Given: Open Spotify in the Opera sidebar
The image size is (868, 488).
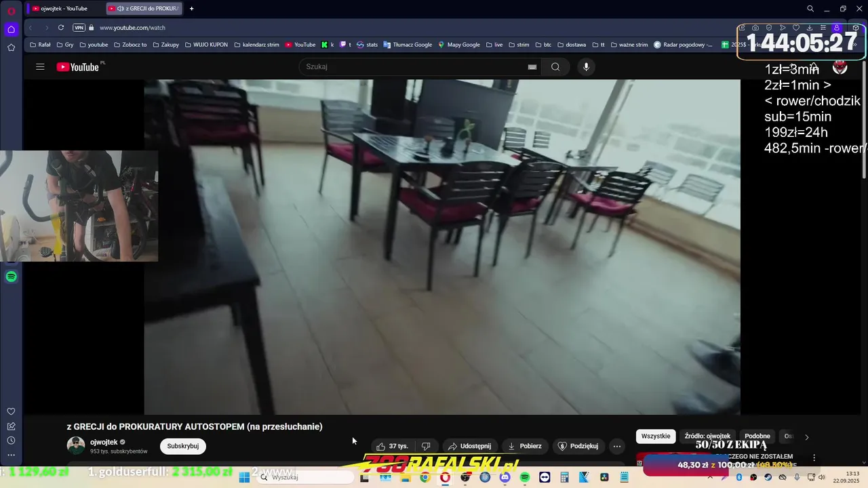Looking at the screenshot, I should pos(11,277).
